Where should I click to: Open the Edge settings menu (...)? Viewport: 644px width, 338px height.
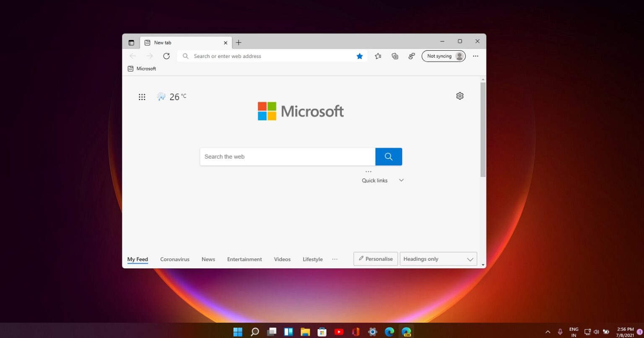[x=475, y=56]
